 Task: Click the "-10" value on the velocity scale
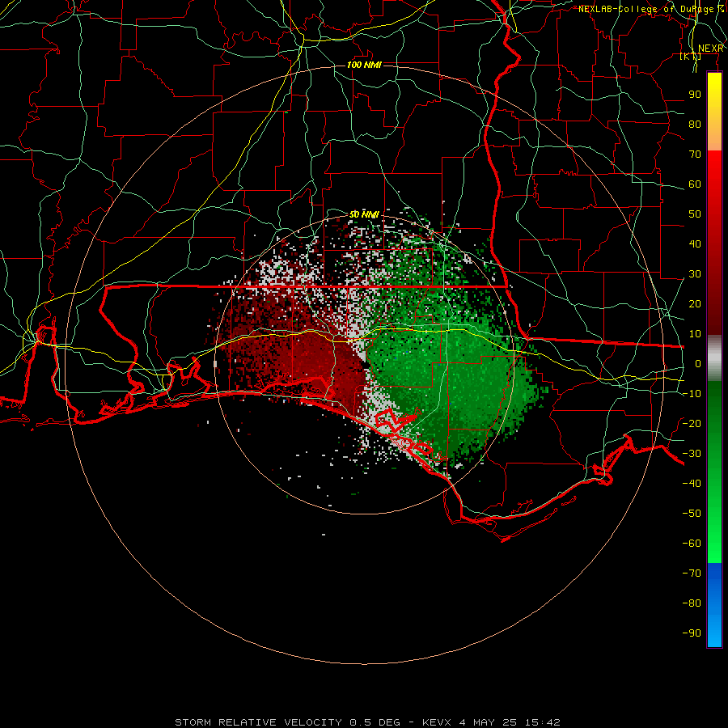[x=692, y=394]
